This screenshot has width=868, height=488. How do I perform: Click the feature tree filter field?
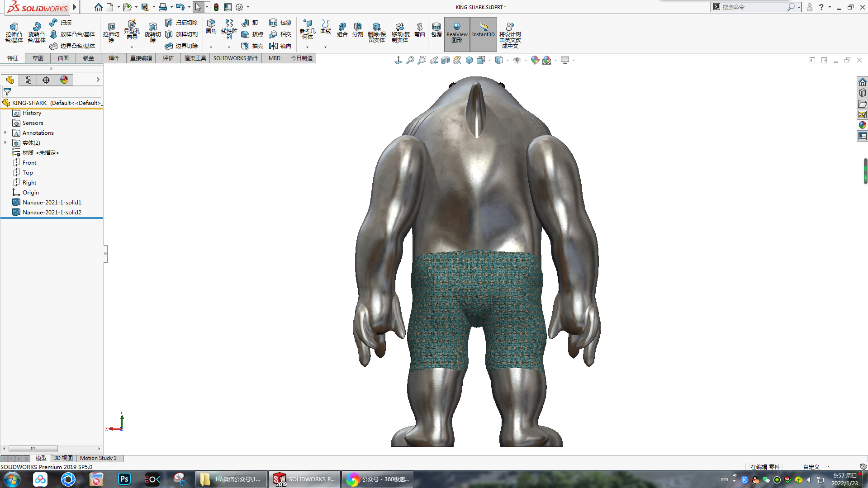point(52,92)
